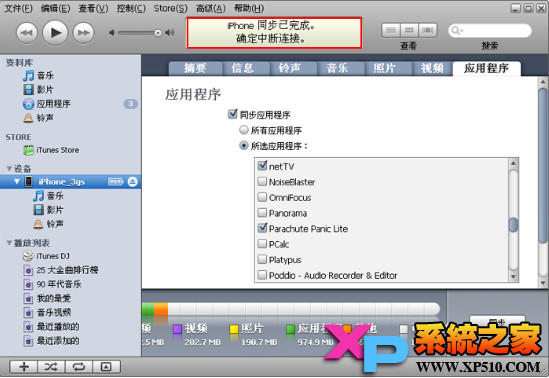Open the iTunes DJ playlist

[46, 256]
